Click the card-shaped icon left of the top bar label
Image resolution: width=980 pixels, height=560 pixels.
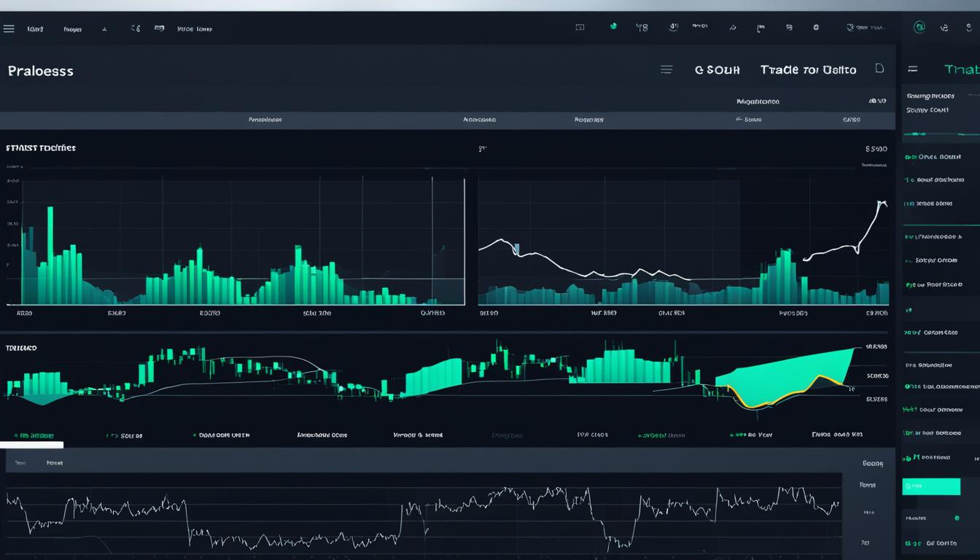pyautogui.click(x=159, y=28)
